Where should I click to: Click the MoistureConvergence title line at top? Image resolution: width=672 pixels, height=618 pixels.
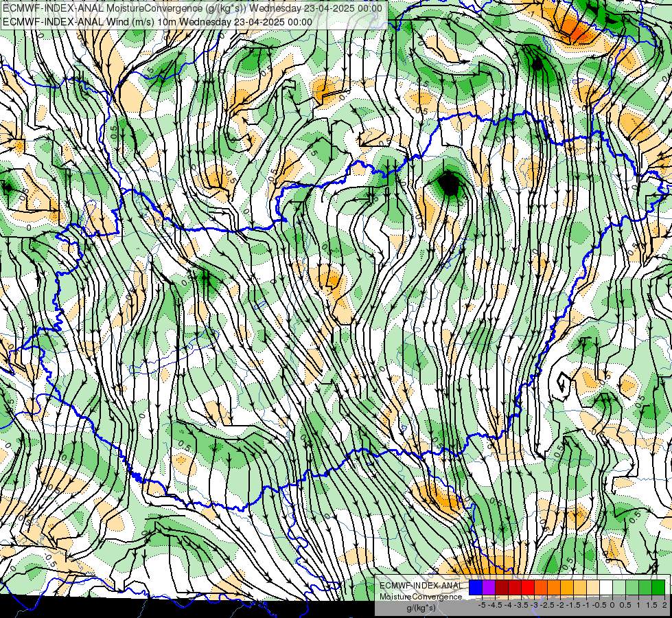192,8
